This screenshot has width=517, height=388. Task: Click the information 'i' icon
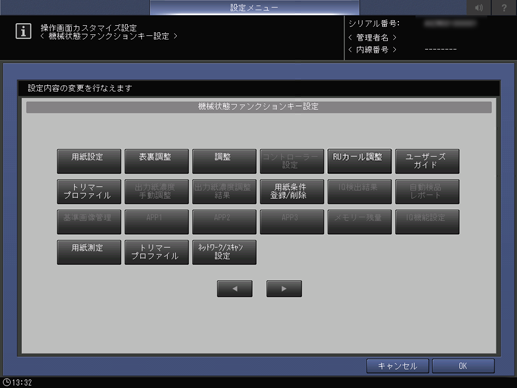23,31
